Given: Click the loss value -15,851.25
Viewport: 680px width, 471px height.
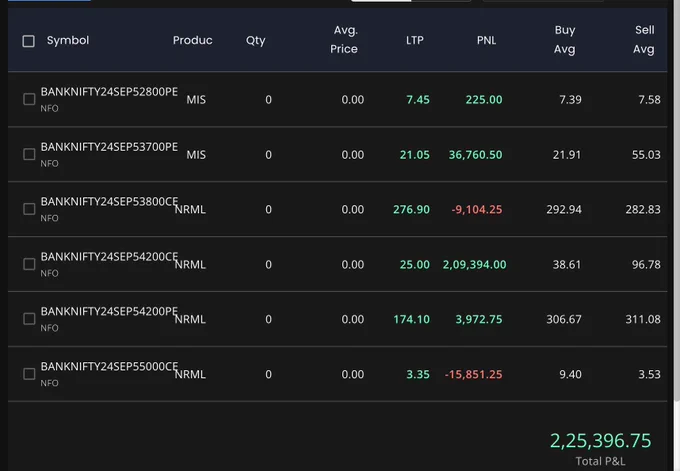Looking at the screenshot, I should click(474, 374).
